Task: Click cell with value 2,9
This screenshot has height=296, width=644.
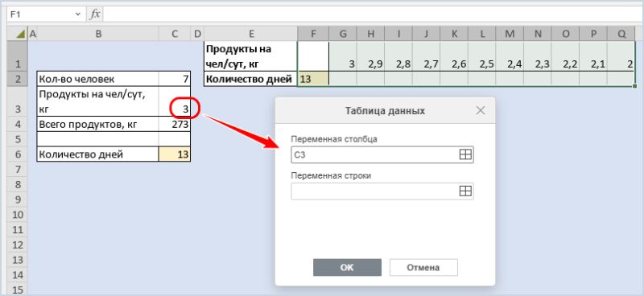Action: point(370,56)
